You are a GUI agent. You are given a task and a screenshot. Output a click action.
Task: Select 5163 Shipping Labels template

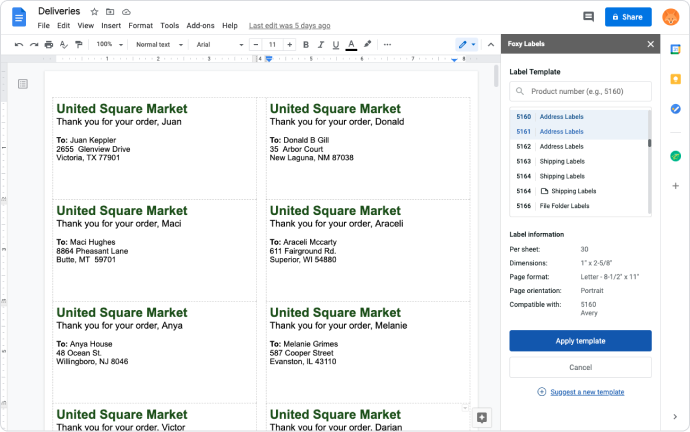click(x=579, y=161)
